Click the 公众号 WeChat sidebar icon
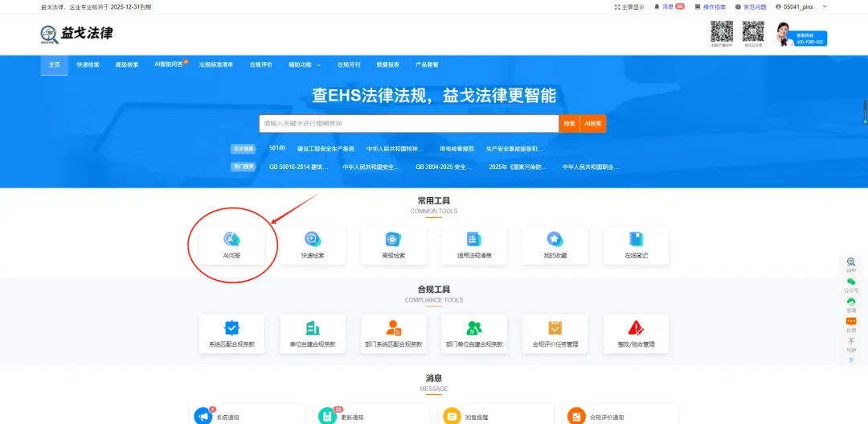This screenshot has width=868, height=424. (851, 282)
